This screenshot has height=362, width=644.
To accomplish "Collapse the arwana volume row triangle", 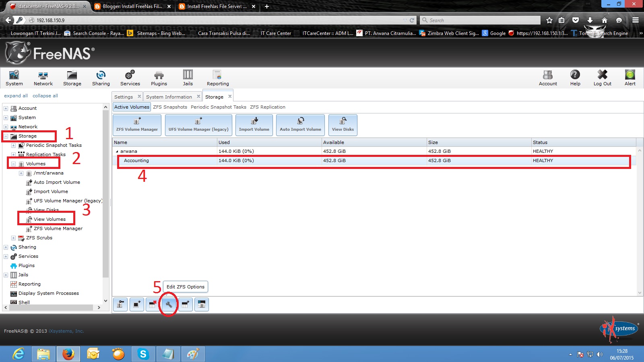I will 117,152.
